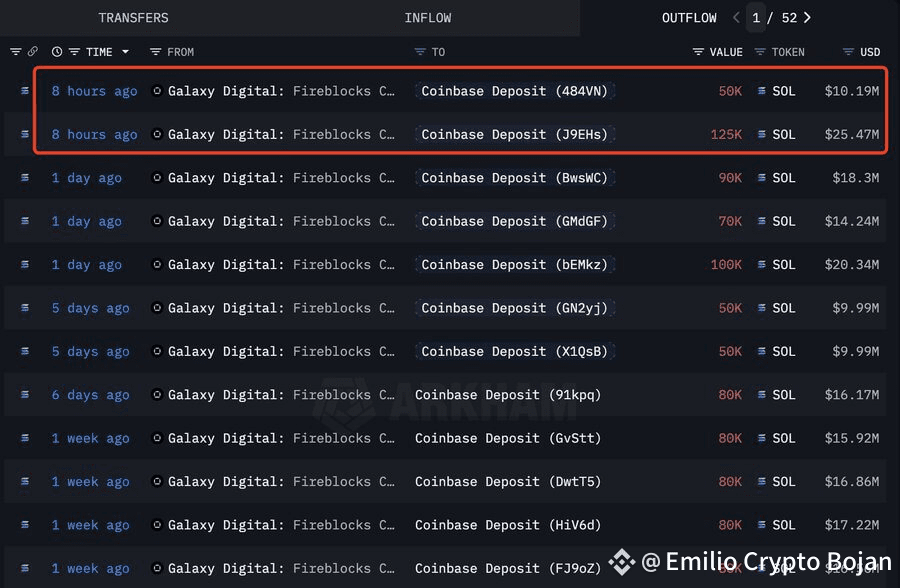Click the clock icon next to TIME
Image resolution: width=900 pixels, height=588 pixels.
point(57,52)
